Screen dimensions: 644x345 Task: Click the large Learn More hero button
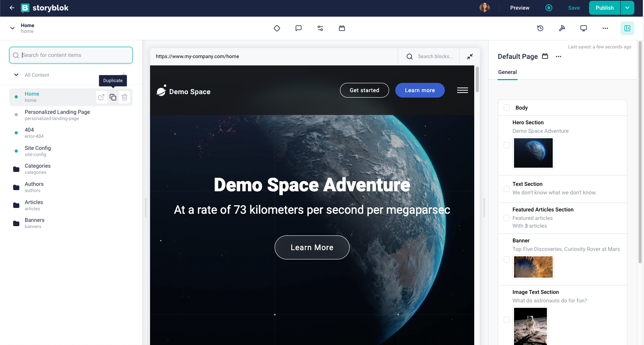312,247
